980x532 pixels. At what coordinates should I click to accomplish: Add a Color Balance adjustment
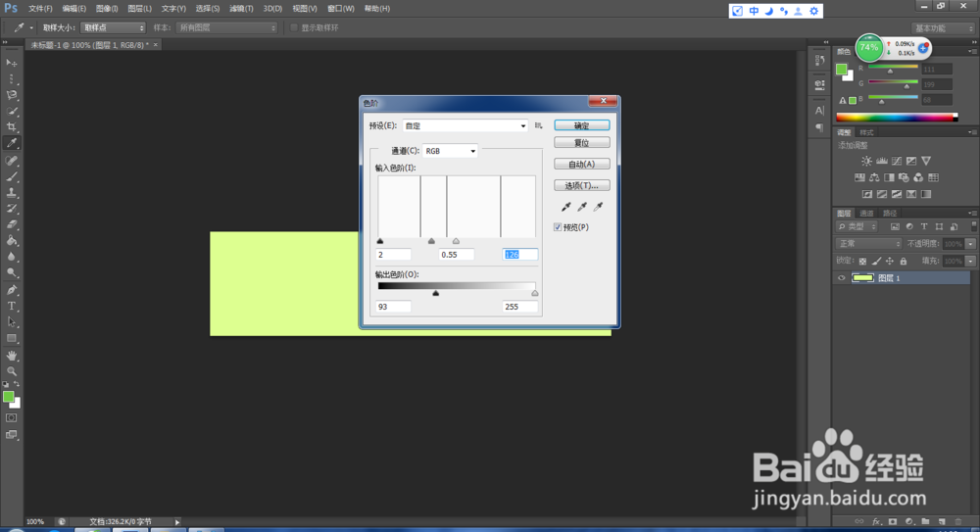(874, 177)
